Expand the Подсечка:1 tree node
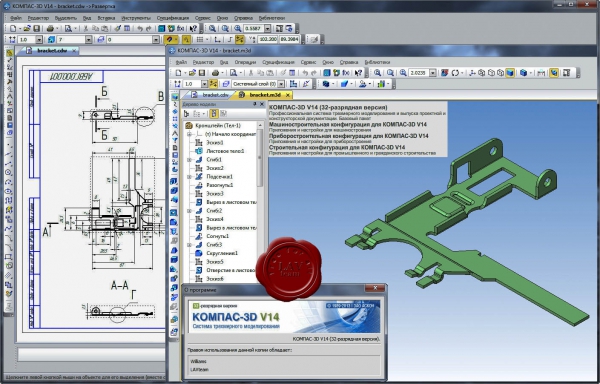Viewport: 600px width, 384px height. (x=189, y=177)
